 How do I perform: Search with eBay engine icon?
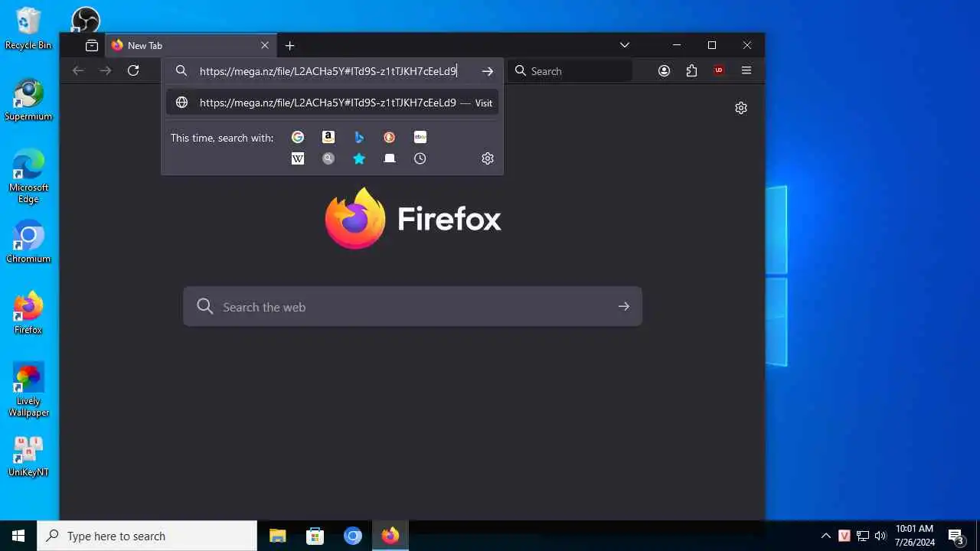pyautogui.click(x=420, y=137)
